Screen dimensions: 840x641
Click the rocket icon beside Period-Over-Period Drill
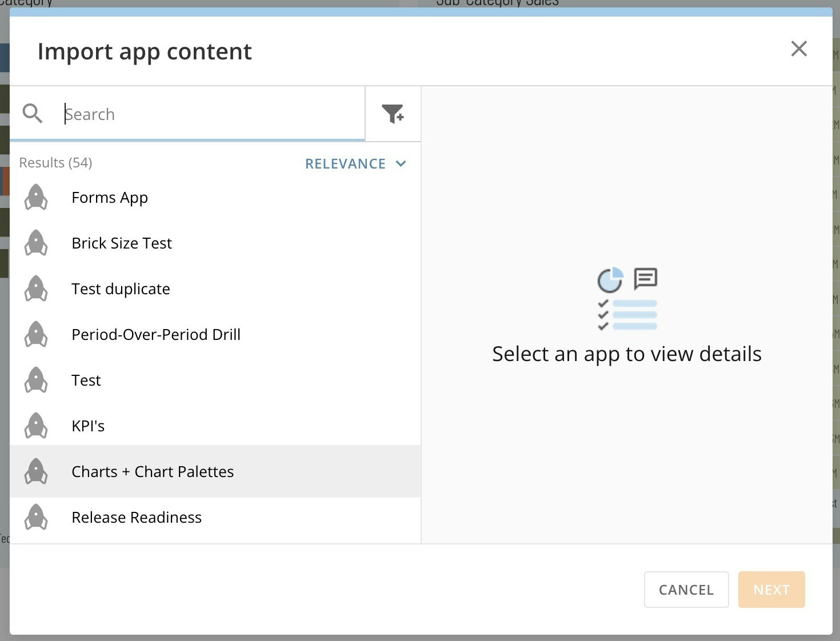tap(36, 334)
